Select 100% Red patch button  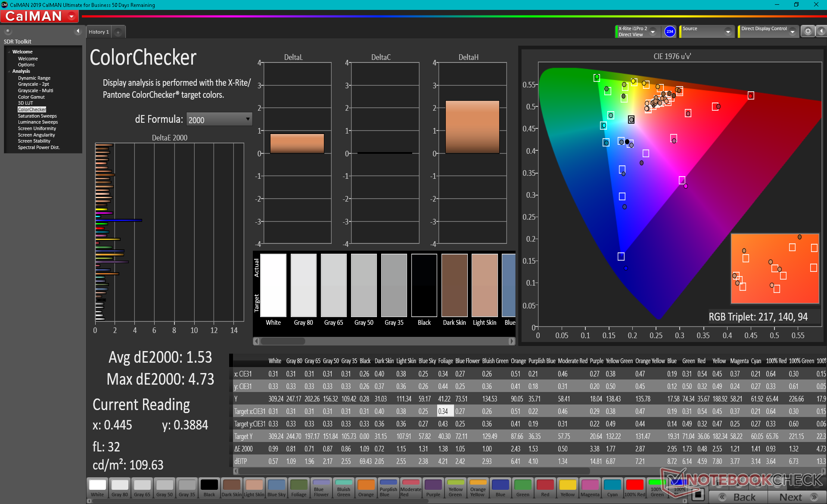[635, 488]
